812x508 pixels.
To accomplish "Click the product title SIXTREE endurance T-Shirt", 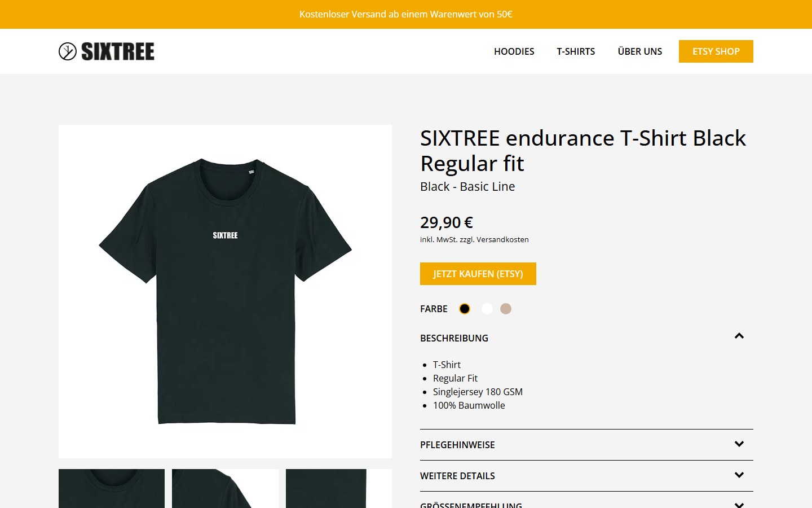I will click(583, 151).
